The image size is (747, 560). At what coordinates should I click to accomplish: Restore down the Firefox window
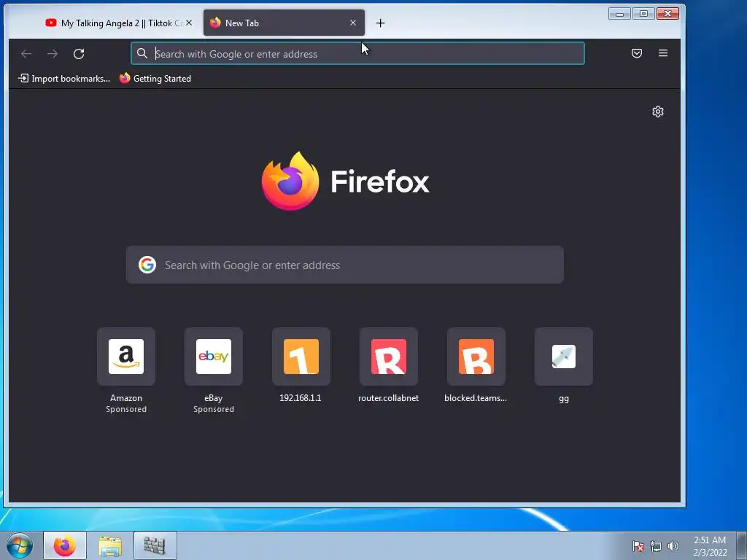tap(643, 14)
